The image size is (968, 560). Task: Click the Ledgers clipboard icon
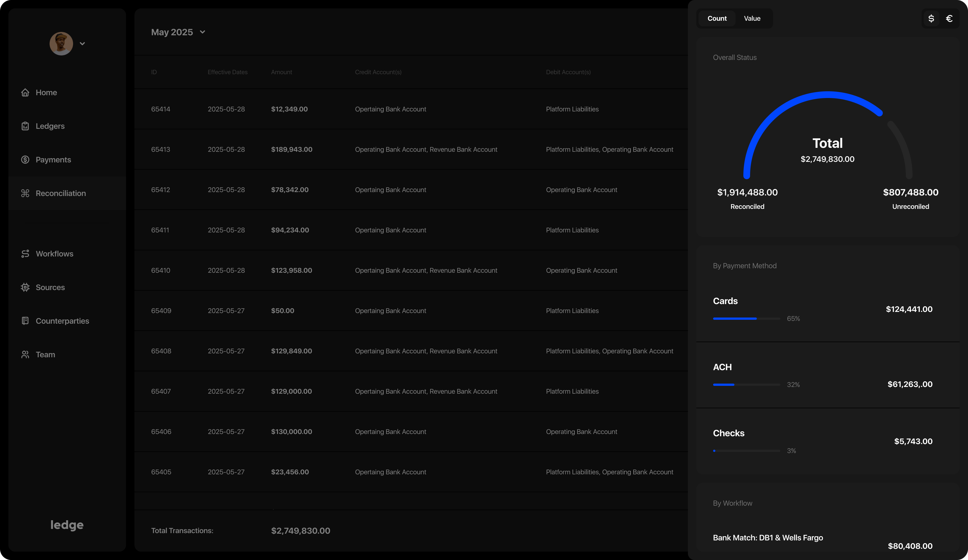[x=25, y=126]
